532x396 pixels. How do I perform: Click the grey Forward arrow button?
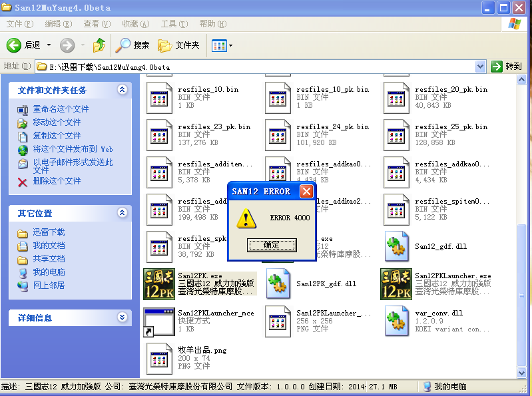pyautogui.click(x=67, y=45)
